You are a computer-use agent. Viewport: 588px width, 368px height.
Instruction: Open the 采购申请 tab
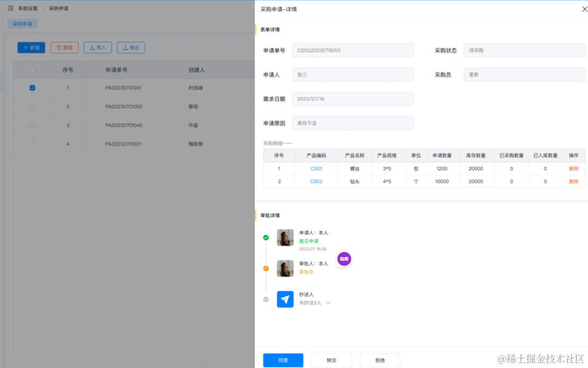(x=22, y=24)
